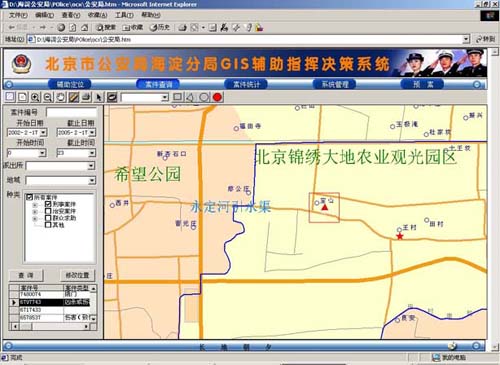
Task: Select the zoom out magnifier tool
Action: 48,97
